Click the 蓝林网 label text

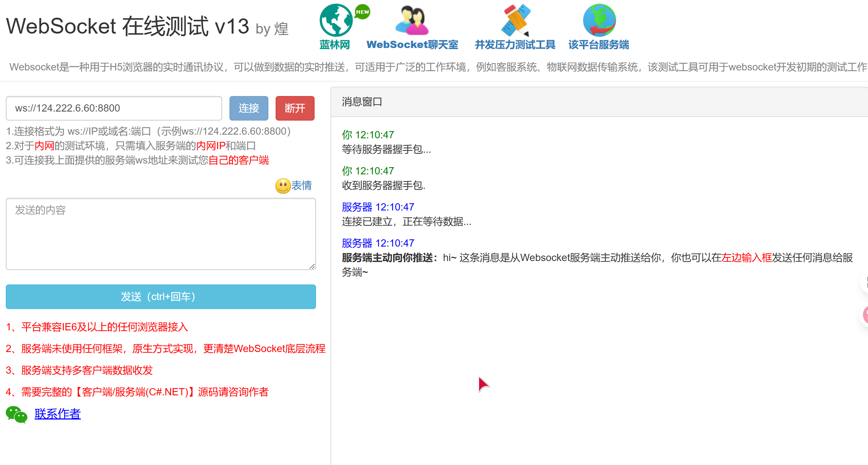point(335,45)
